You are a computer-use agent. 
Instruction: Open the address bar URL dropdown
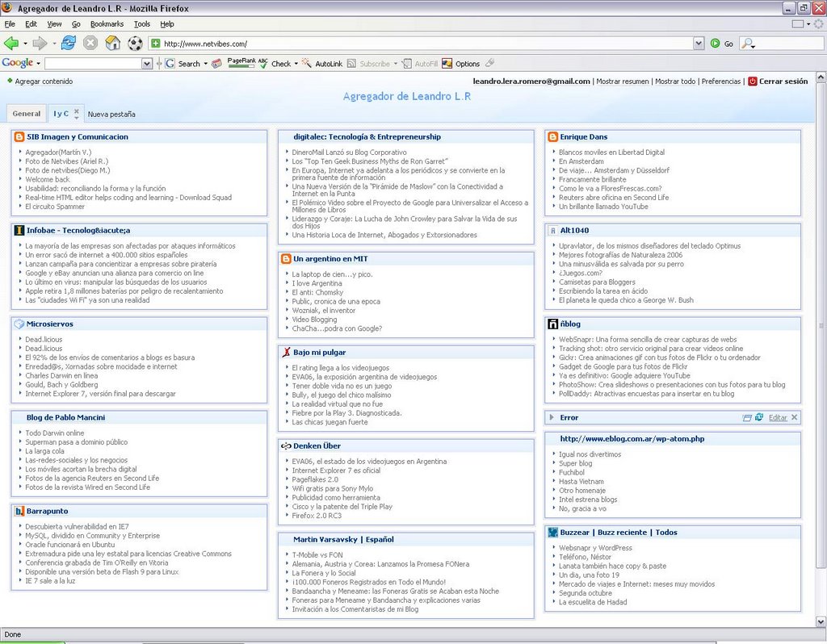[x=699, y=44]
